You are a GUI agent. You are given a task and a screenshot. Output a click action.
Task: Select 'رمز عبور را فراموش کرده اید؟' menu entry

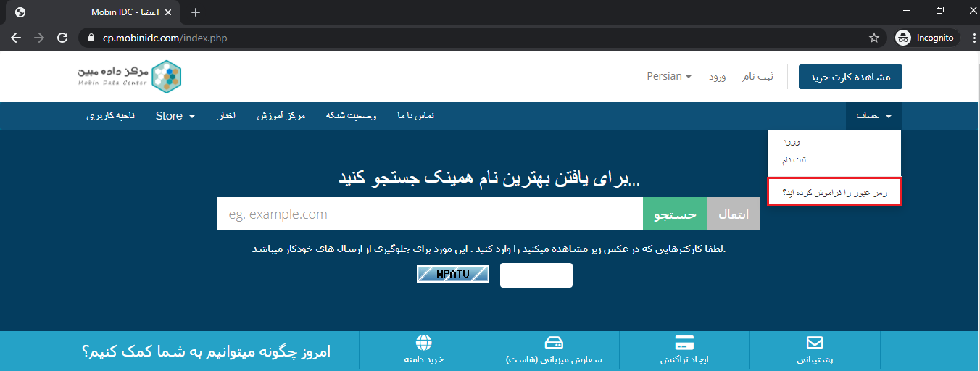point(834,193)
